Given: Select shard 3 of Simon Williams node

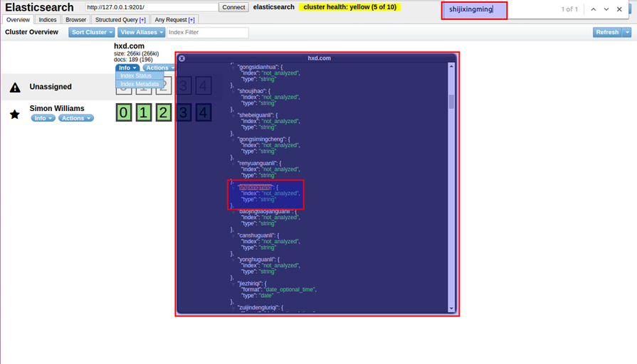Looking at the screenshot, I should tap(183, 112).
